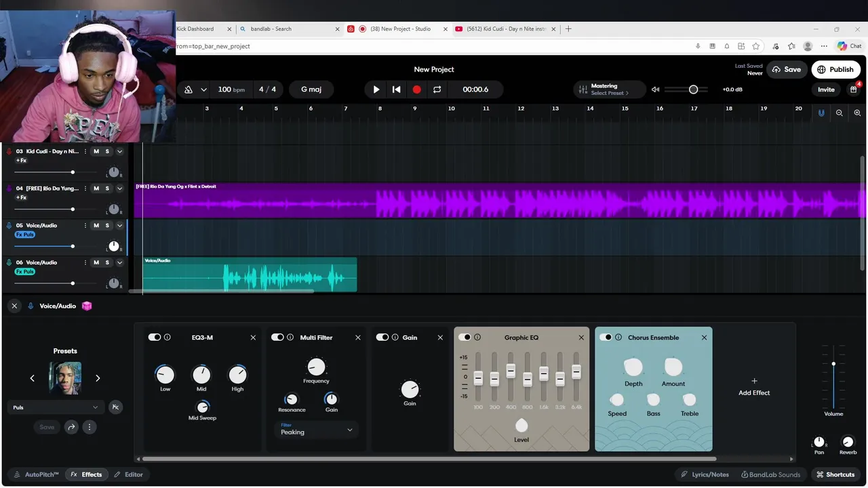
Task: Toggle the loop cycle button
Action: pyautogui.click(x=437, y=89)
